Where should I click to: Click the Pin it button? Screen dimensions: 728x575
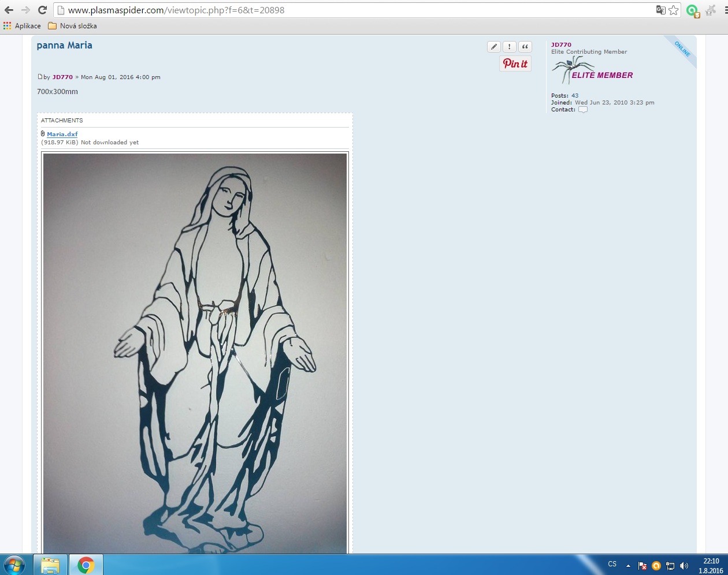pos(515,64)
